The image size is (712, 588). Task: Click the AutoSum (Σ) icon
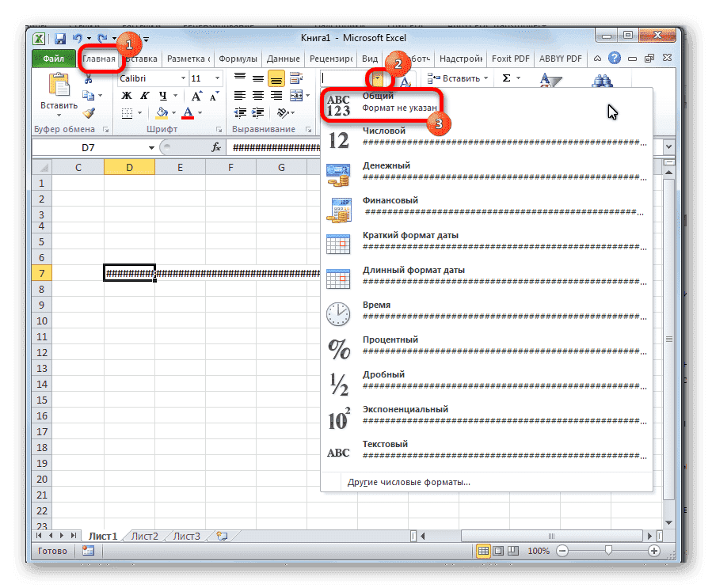[506, 78]
